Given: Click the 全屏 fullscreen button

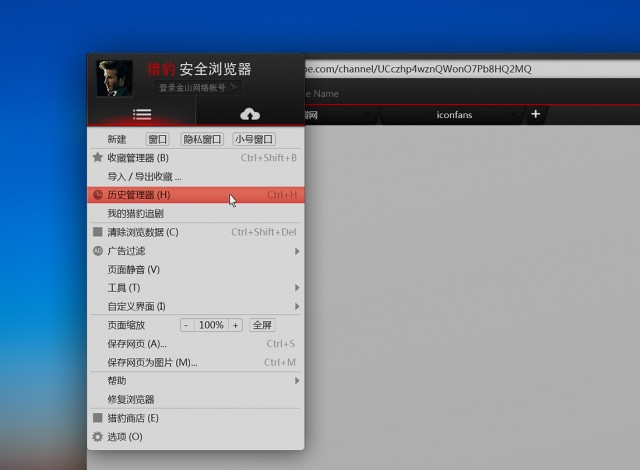Looking at the screenshot, I should click(262, 325).
